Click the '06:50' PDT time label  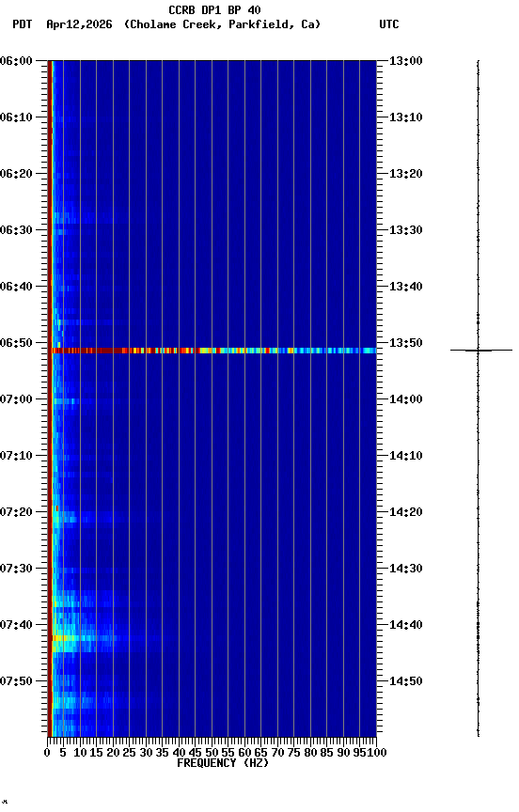coord(16,343)
